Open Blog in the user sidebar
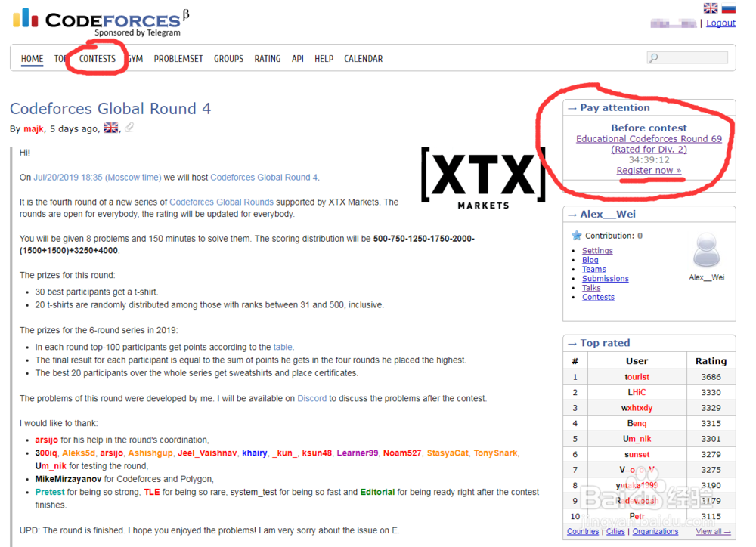This screenshot has height=547, width=756. coord(590,260)
